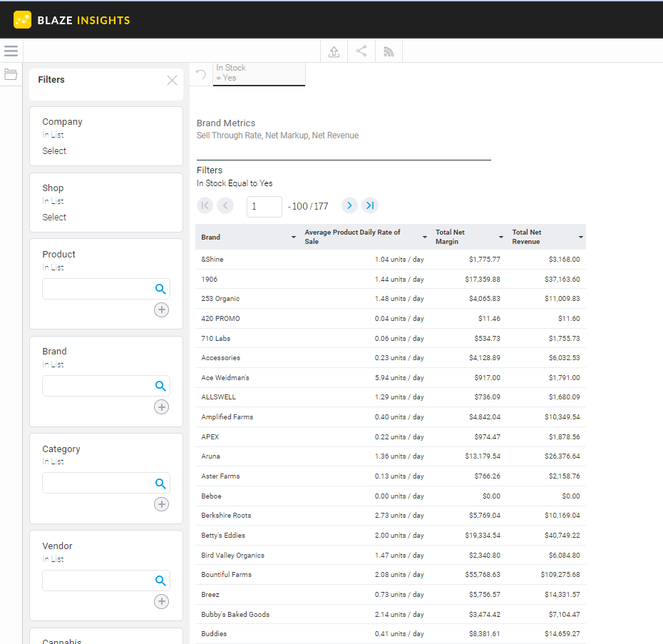The width and height of the screenshot is (663, 644).
Task: Click Bird Valley Organics brand name
Action: click(232, 555)
